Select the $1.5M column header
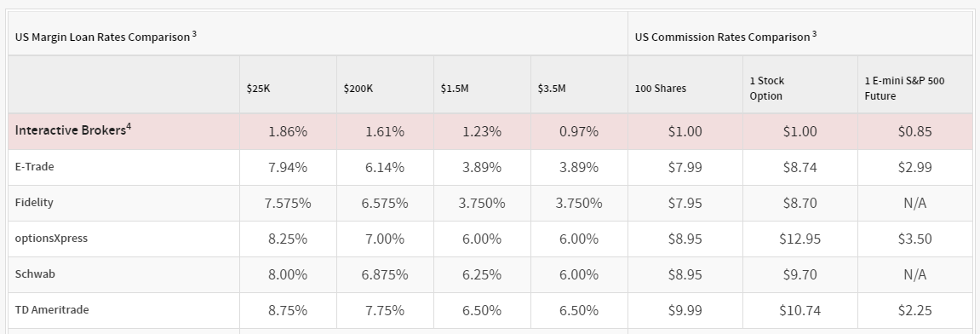This screenshot has height=334, width=980. tap(455, 89)
